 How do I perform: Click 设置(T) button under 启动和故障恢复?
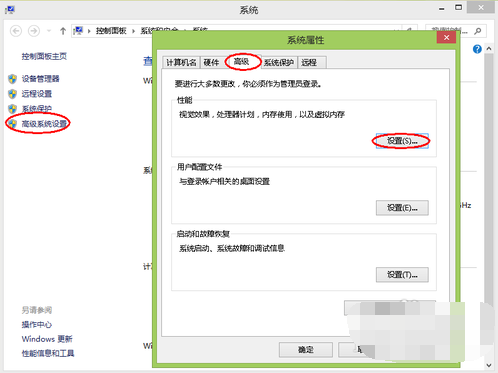coord(402,275)
